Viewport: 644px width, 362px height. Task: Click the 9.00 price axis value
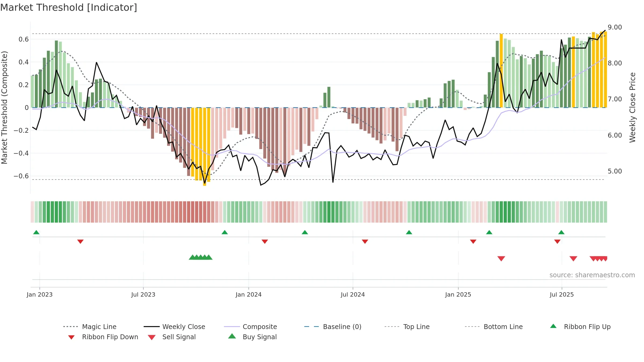coord(615,27)
